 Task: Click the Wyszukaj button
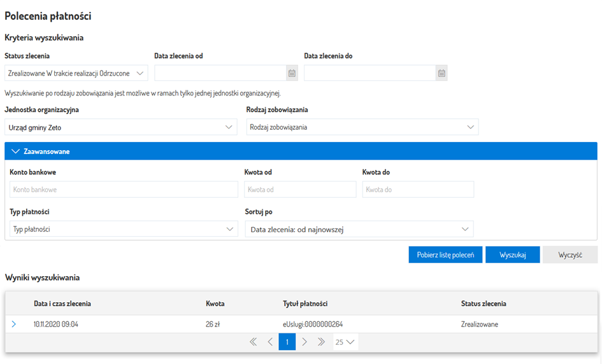tap(512, 255)
